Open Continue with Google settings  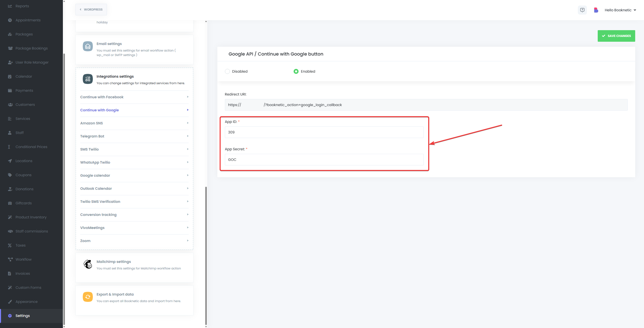pyautogui.click(x=134, y=110)
